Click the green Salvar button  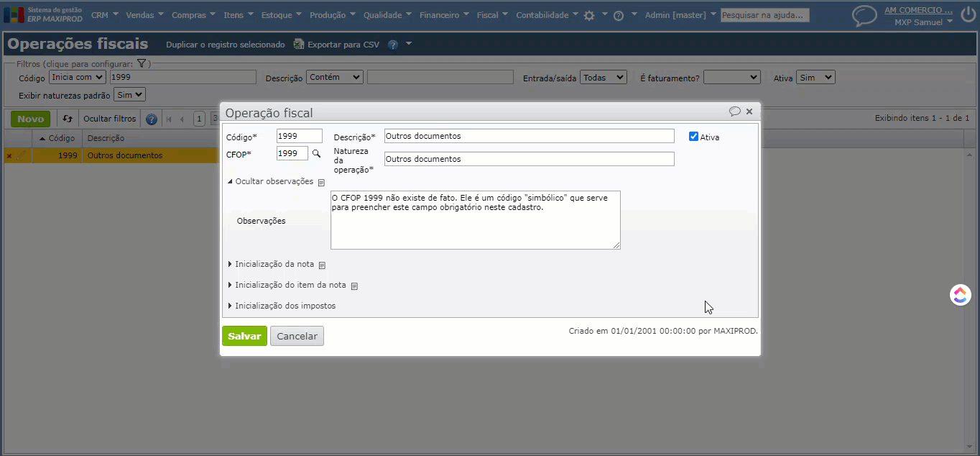click(244, 336)
